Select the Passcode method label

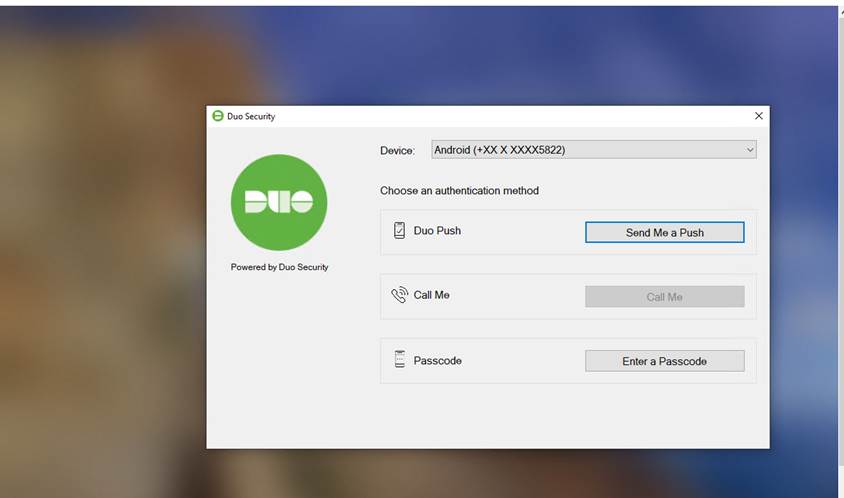[x=437, y=360]
